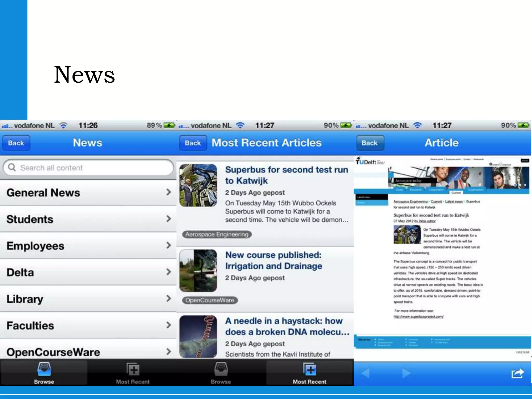Image resolution: width=532 pixels, height=399 pixels.
Task: Expand Faculties chevron arrow
Action: pos(169,325)
